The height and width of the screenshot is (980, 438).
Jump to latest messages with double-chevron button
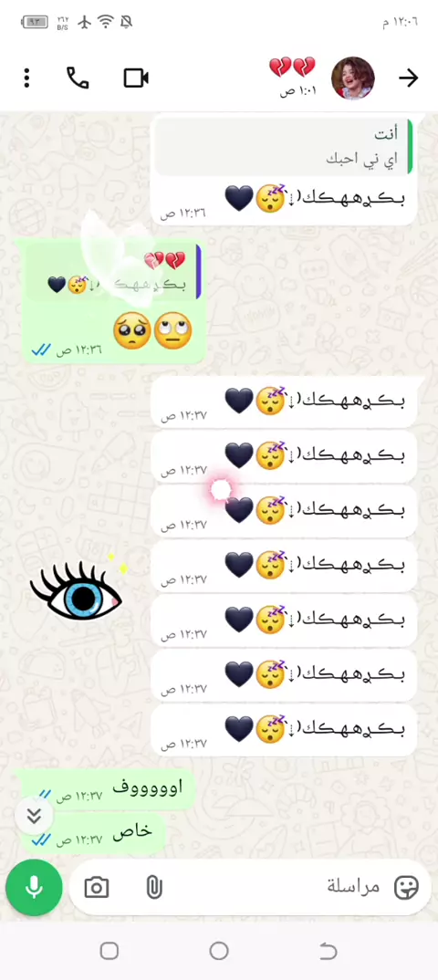point(34,816)
